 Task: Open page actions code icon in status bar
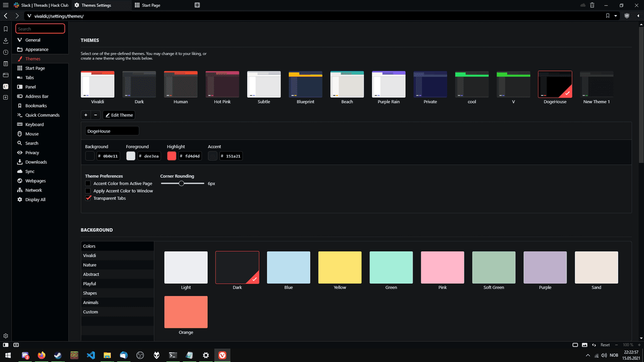point(594,345)
